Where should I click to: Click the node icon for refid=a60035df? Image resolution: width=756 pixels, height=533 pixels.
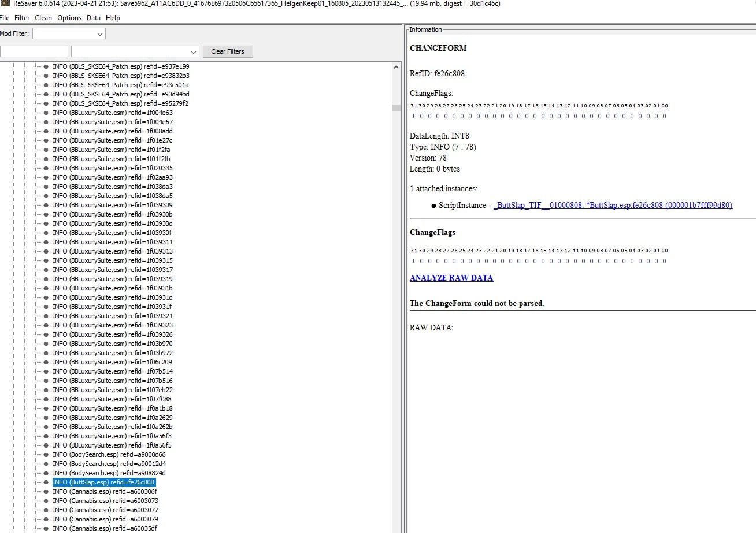click(46, 528)
